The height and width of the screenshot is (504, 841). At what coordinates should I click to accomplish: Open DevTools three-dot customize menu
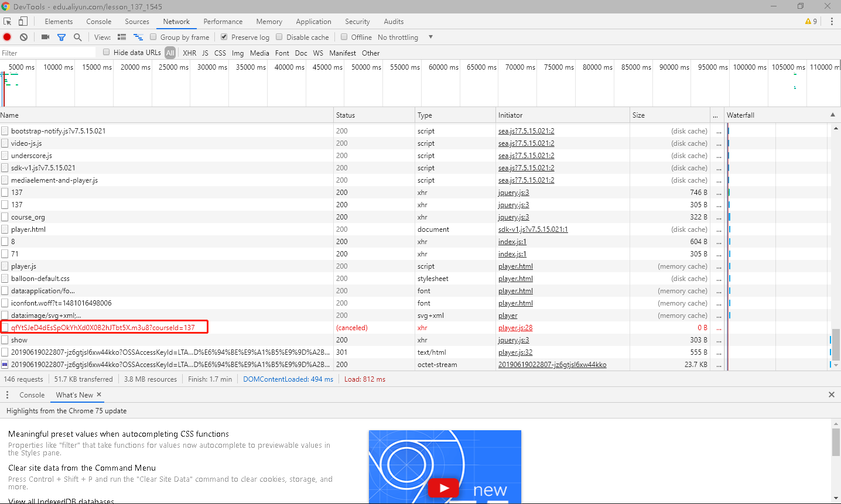(x=831, y=21)
